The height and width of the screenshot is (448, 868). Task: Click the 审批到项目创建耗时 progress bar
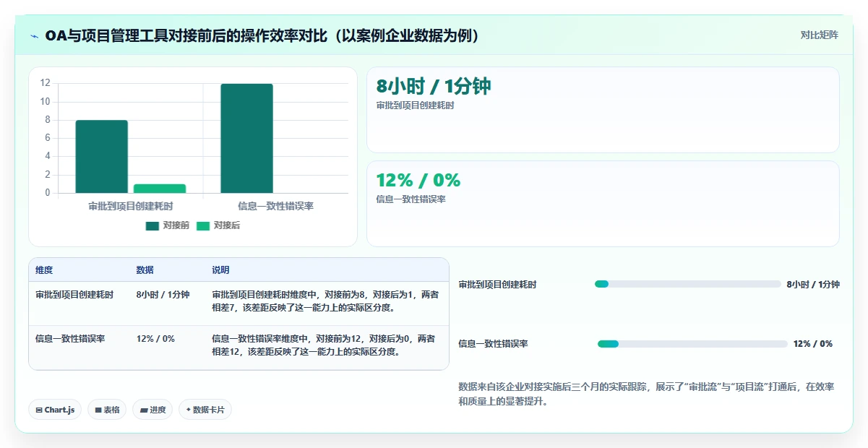pyautogui.click(x=687, y=284)
